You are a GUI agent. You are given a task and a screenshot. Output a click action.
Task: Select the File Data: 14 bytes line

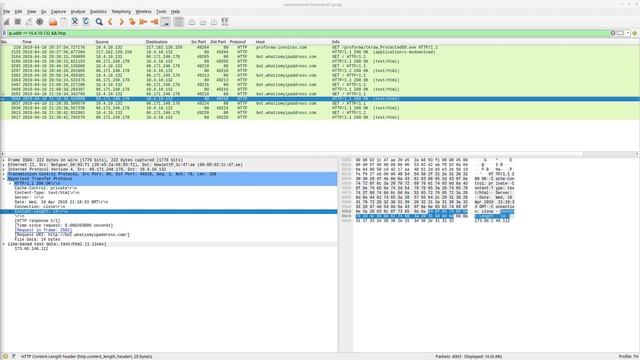pyautogui.click(x=37, y=240)
